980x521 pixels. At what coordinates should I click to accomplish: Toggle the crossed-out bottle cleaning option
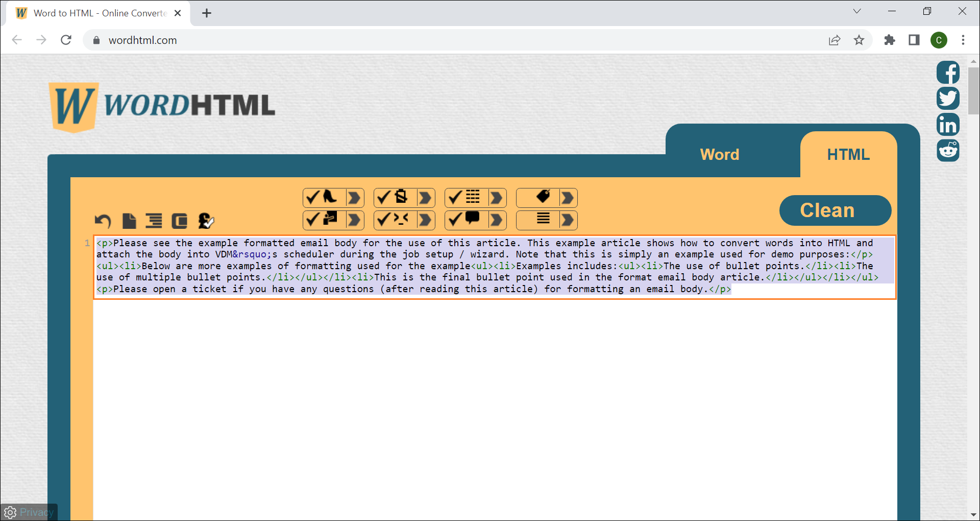coord(395,198)
